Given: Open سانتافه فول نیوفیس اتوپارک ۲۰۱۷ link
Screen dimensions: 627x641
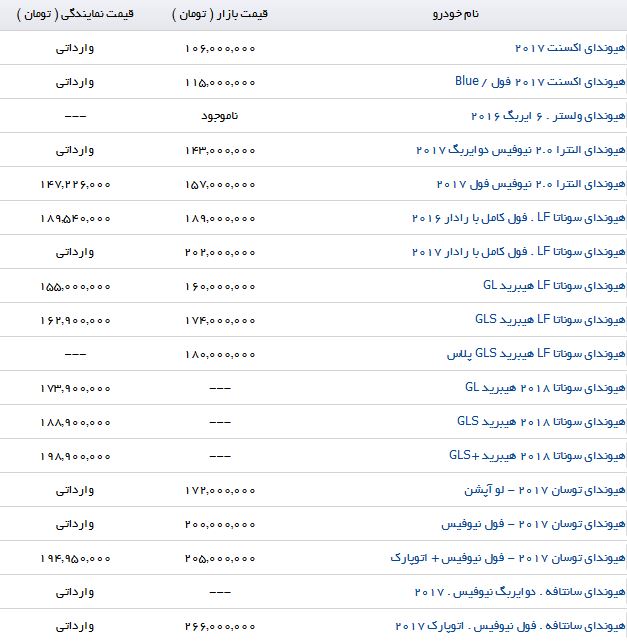Looking at the screenshot, I should click(x=510, y=626).
